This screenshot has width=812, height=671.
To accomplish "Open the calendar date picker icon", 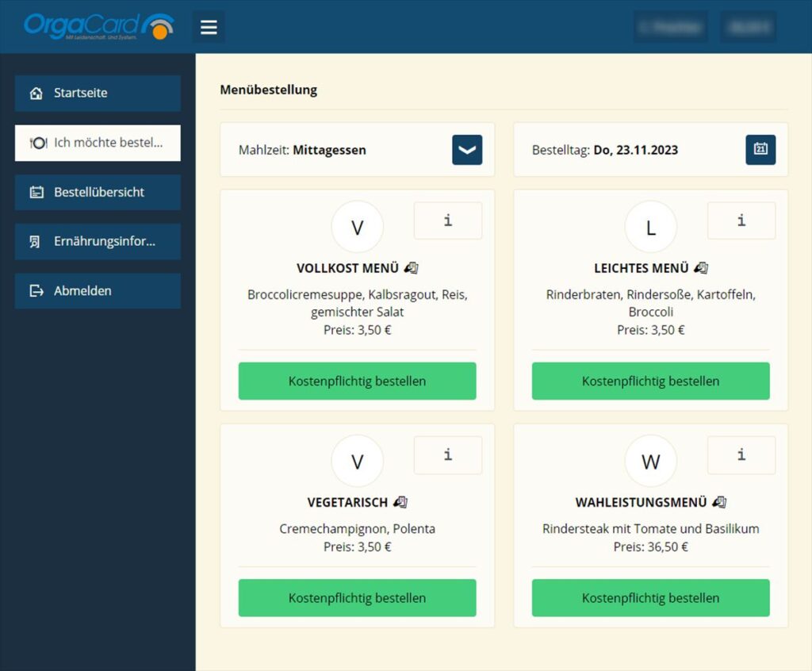I will coord(760,150).
